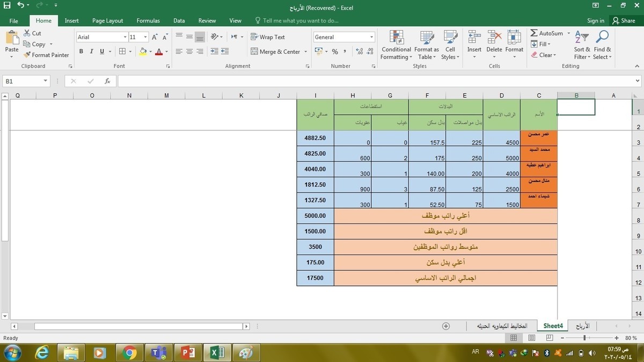Apply comma style number format
Viewport: 644px width, 362px height.
pyautogui.click(x=345, y=51)
